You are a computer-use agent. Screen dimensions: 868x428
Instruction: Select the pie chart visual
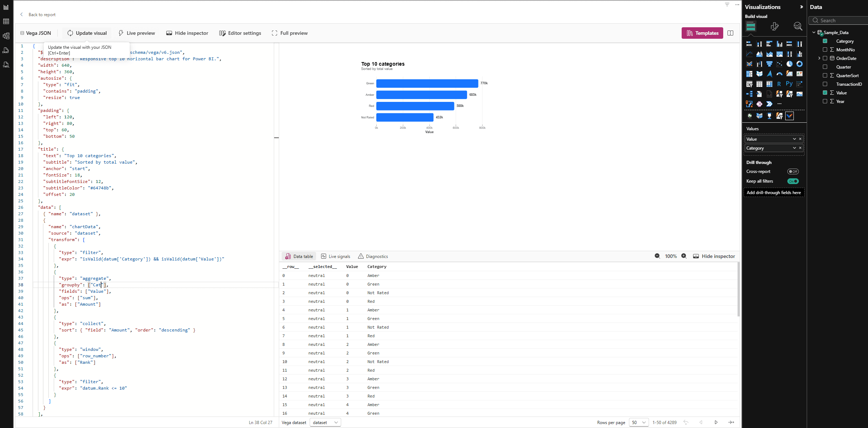click(790, 64)
